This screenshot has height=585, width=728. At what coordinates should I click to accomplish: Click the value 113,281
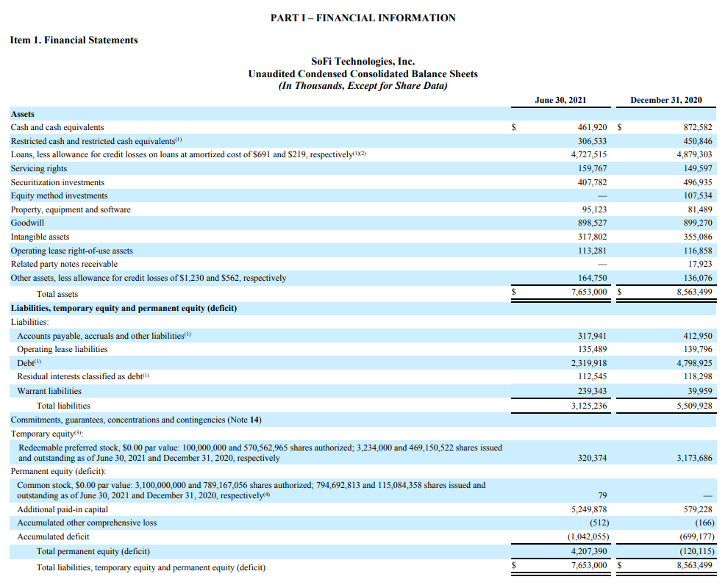tap(592, 251)
